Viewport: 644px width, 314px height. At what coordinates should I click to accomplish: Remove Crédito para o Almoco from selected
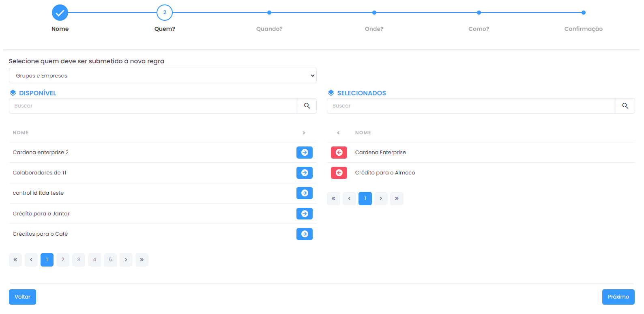(x=339, y=173)
